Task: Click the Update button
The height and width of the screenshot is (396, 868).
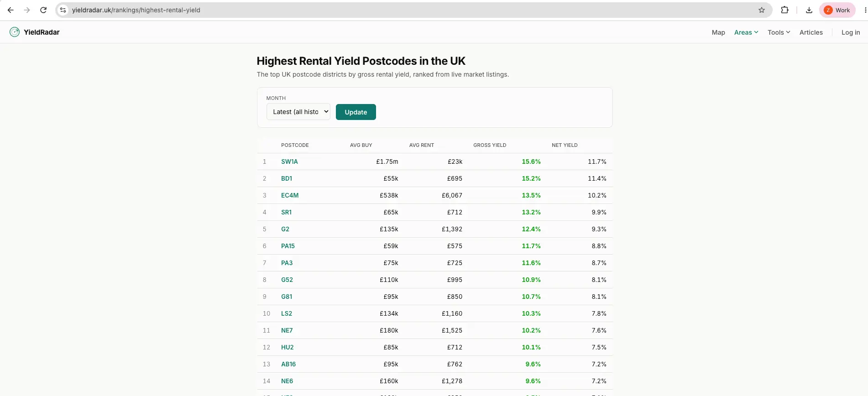Action: (x=356, y=112)
